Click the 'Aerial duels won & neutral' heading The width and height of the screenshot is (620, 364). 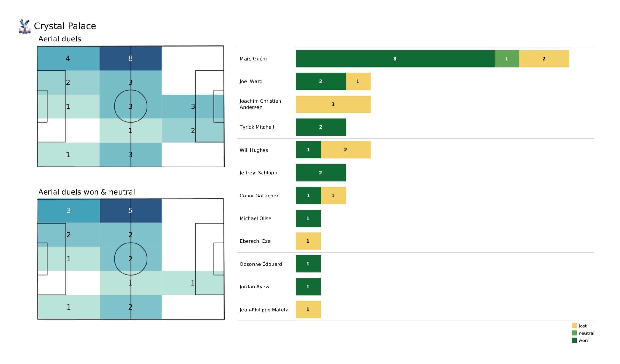(87, 192)
